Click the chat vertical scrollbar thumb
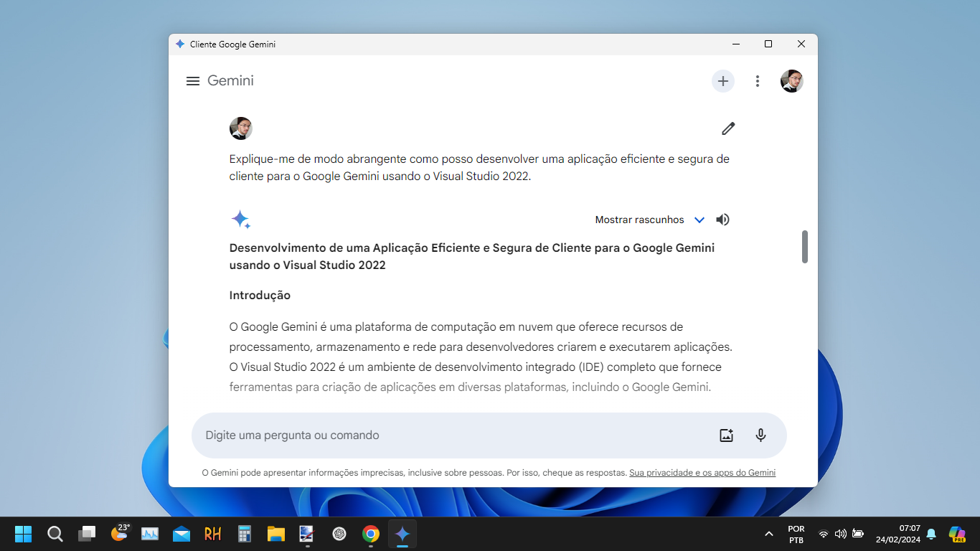Screen dimensions: 980x551 point(805,247)
